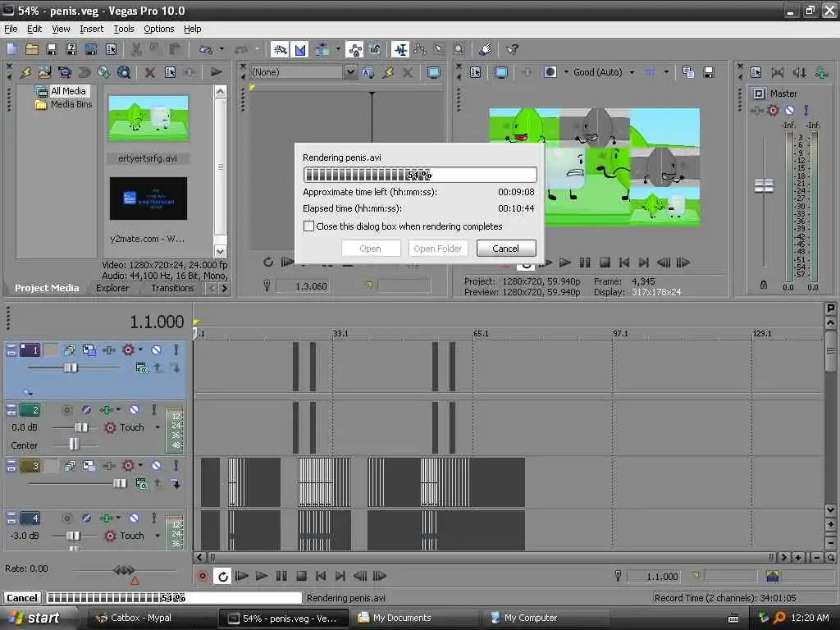The height and width of the screenshot is (630, 840).
Task: Open Good (Auto) preview quality dropdown
Action: [632, 72]
